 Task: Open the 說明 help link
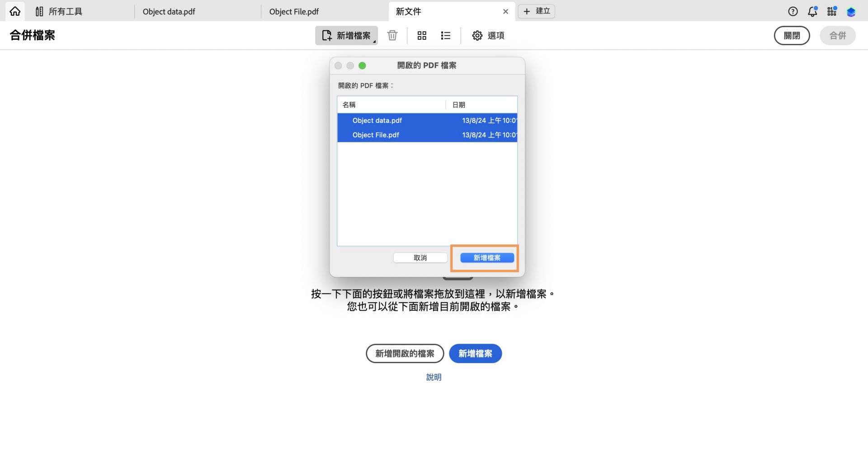coord(434,377)
